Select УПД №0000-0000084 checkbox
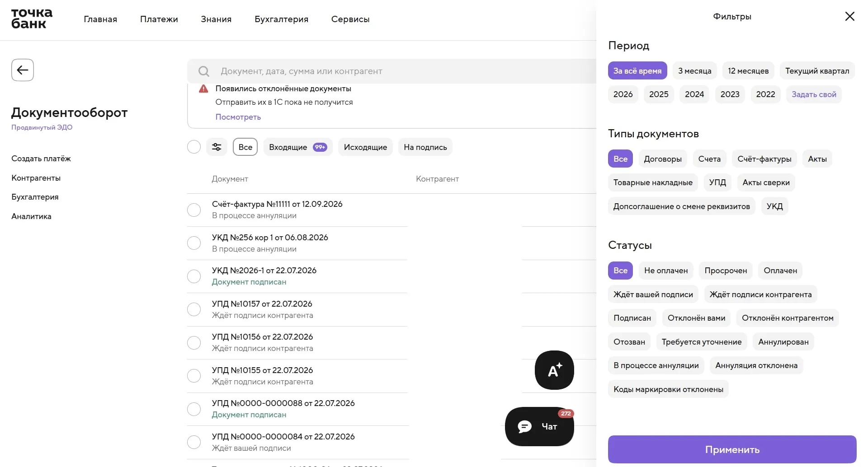 (x=194, y=442)
